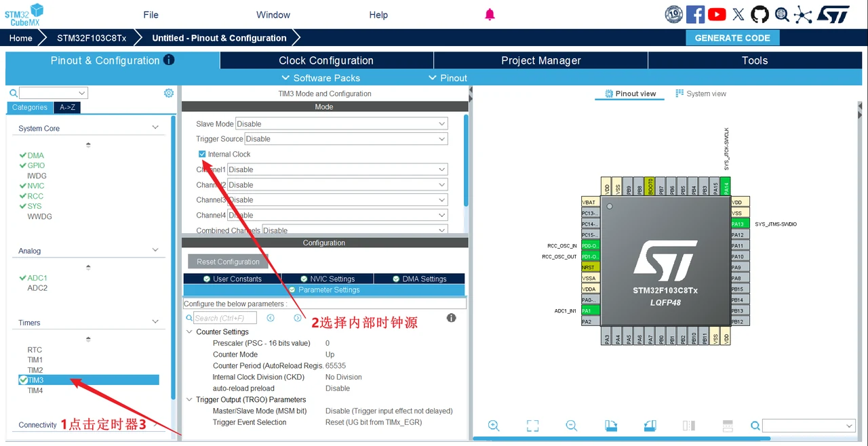Click the Reset Configuration button
The image size is (868, 446).
click(x=228, y=262)
